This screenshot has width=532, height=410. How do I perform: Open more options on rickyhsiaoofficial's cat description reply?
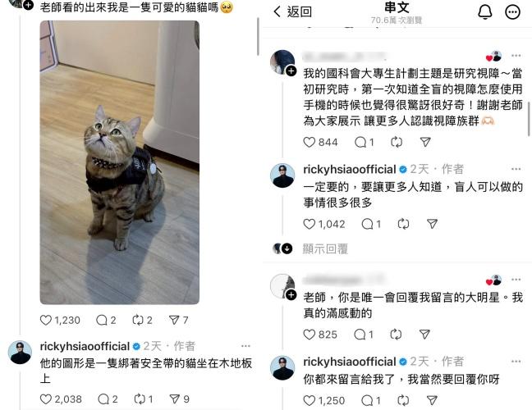tap(245, 346)
